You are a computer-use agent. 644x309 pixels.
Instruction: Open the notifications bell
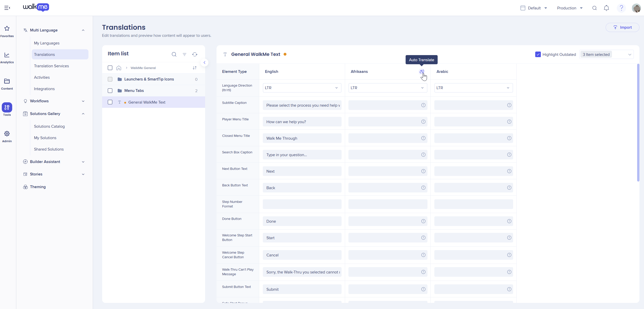coord(606,8)
